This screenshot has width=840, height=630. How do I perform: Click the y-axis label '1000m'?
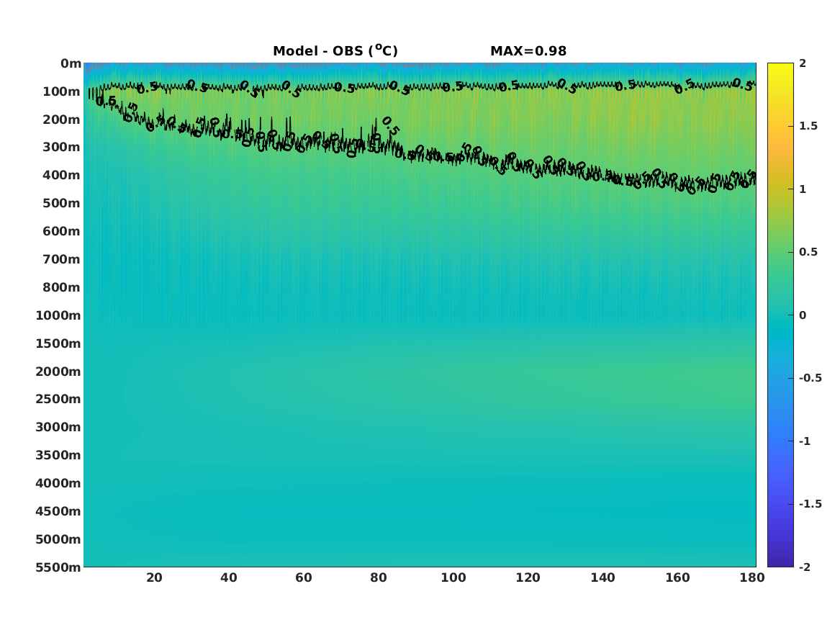58,315
